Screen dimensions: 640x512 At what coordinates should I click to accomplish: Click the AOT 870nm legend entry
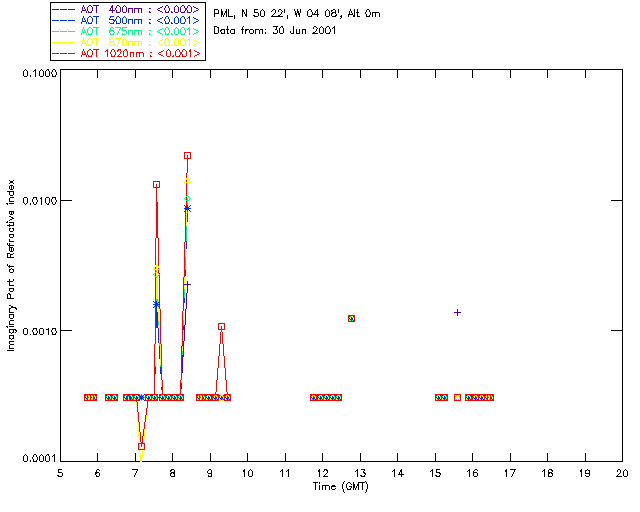pyautogui.click(x=126, y=42)
